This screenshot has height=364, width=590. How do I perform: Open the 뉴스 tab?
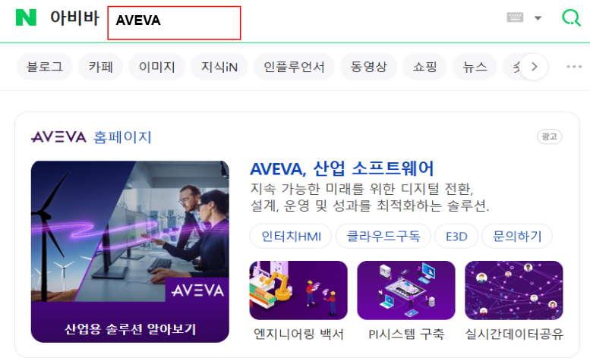pyautogui.click(x=475, y=67)
